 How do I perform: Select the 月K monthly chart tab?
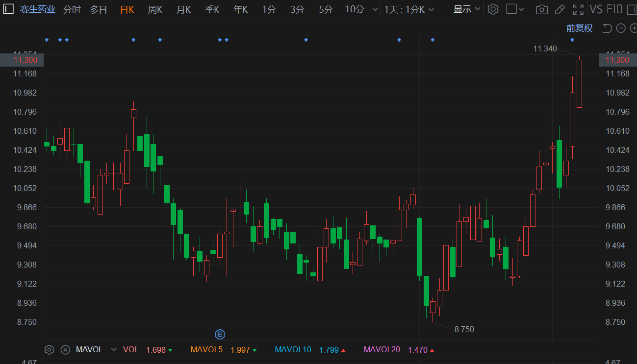click(x=183, y=9)
